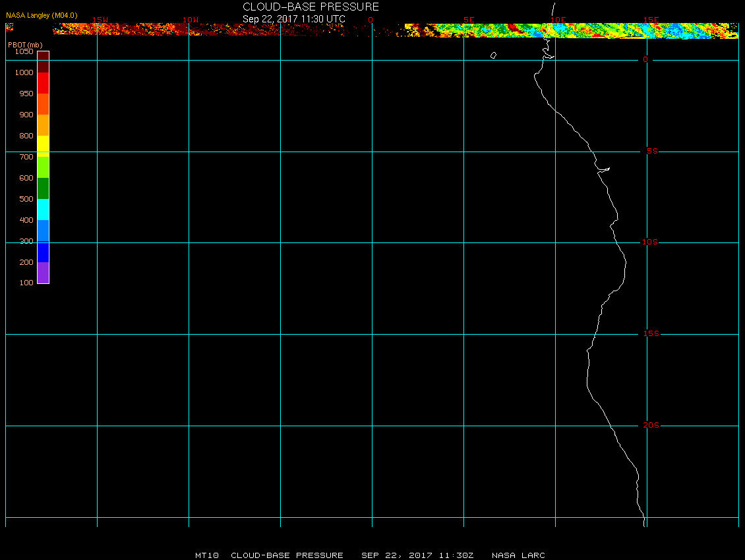Click the '10S' latitude label
Screen dimensions: 745x560
coord(649,242)
